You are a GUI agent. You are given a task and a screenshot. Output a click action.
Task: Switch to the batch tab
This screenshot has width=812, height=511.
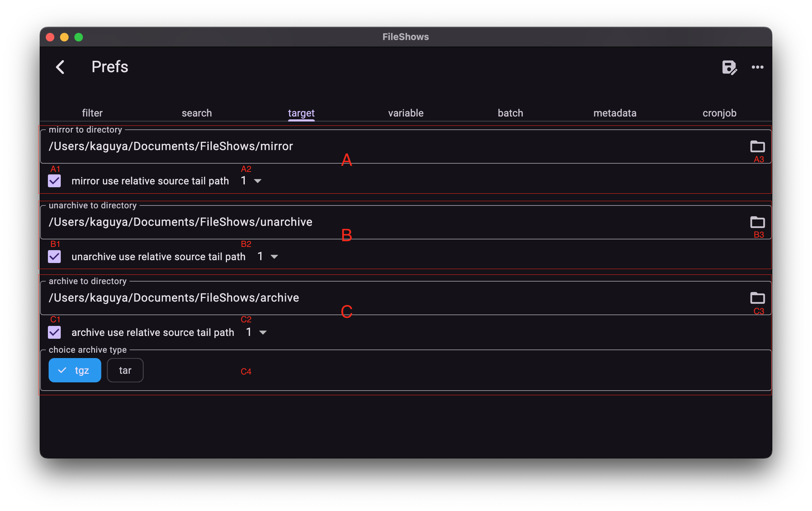tap(510, 113)
